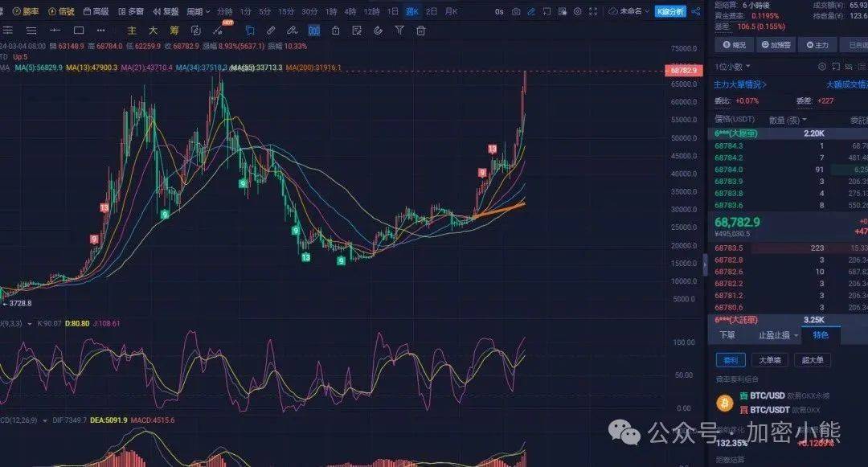Click the 0s refresh interval indicator
The image size is (868, 467).
499,11
